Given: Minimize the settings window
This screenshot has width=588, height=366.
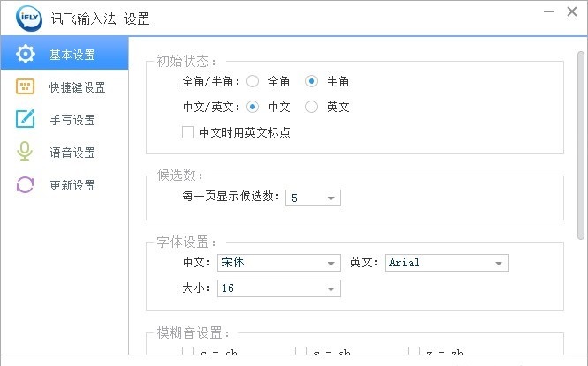Looking at the screenshot, I should click(x=549, y=11).
